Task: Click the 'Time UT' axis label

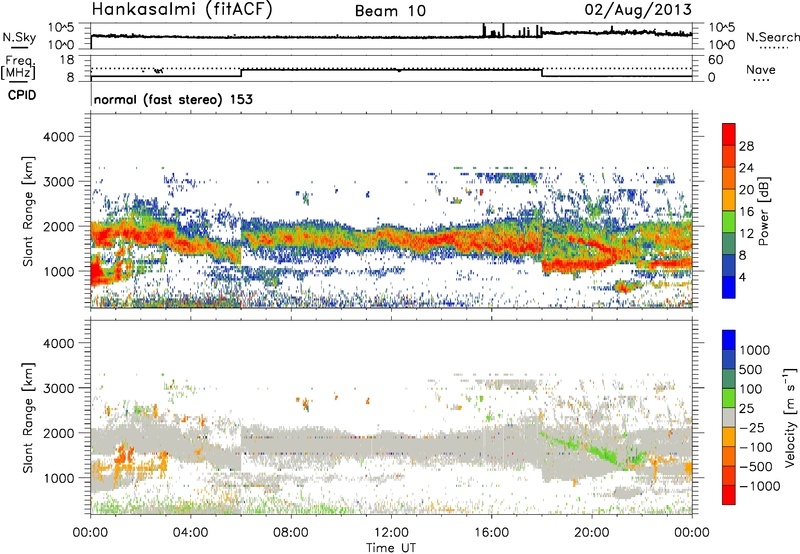Action: tap(391, 548)
